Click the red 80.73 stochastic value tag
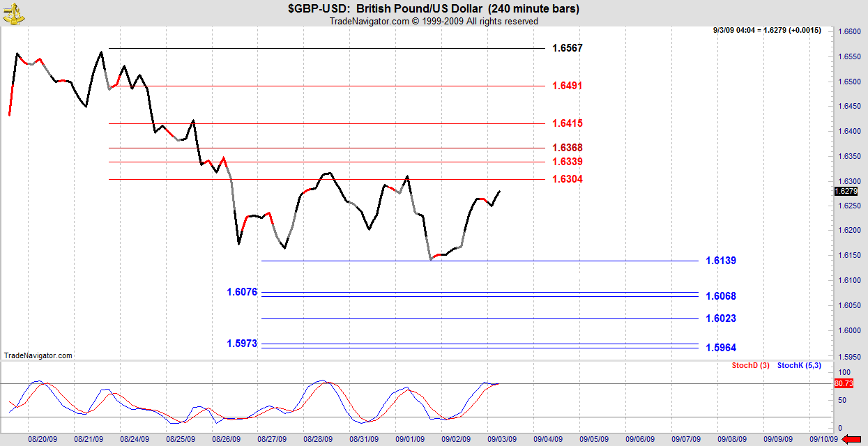The height and width of the screenshot is (446, 868). tap(844, 383)
